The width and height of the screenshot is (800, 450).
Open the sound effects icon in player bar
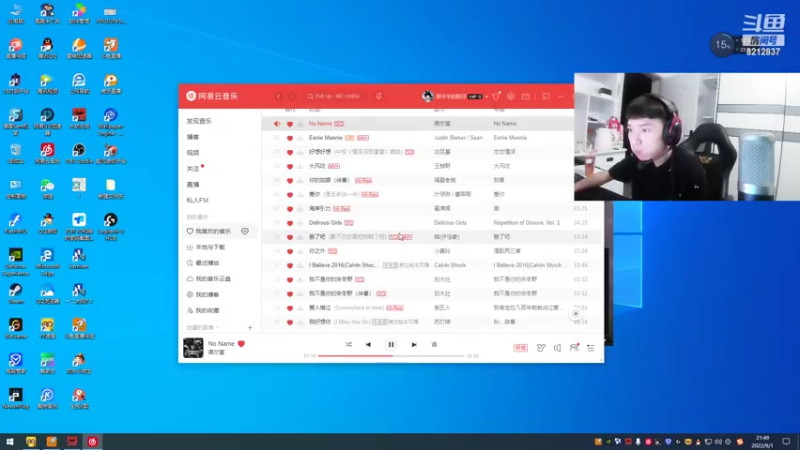(541, 348)
